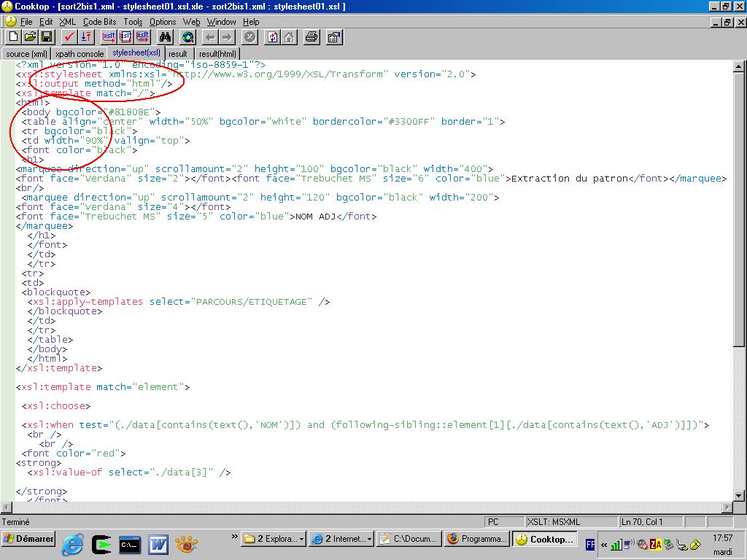The height and width of the screenshot is (560, 747).
Task: Open the '2 Internet...' taskbar group
Action: tap(341, 539)
